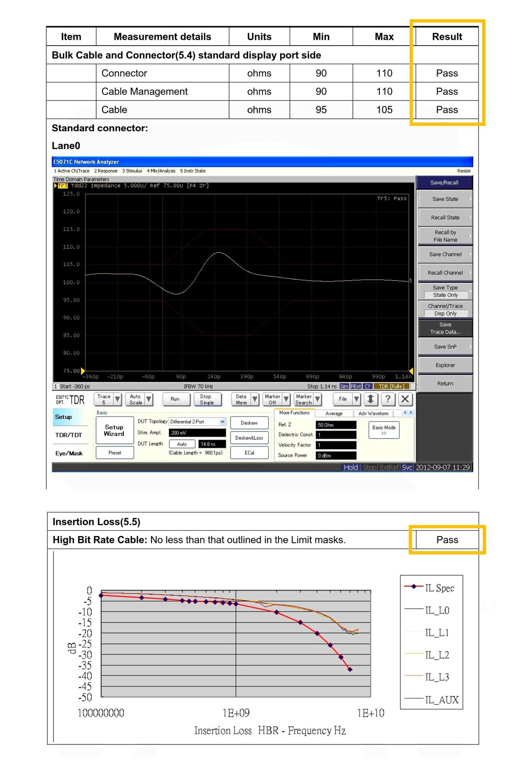Select the Eye/Mask side tab
532x764 pixels.
71,453
